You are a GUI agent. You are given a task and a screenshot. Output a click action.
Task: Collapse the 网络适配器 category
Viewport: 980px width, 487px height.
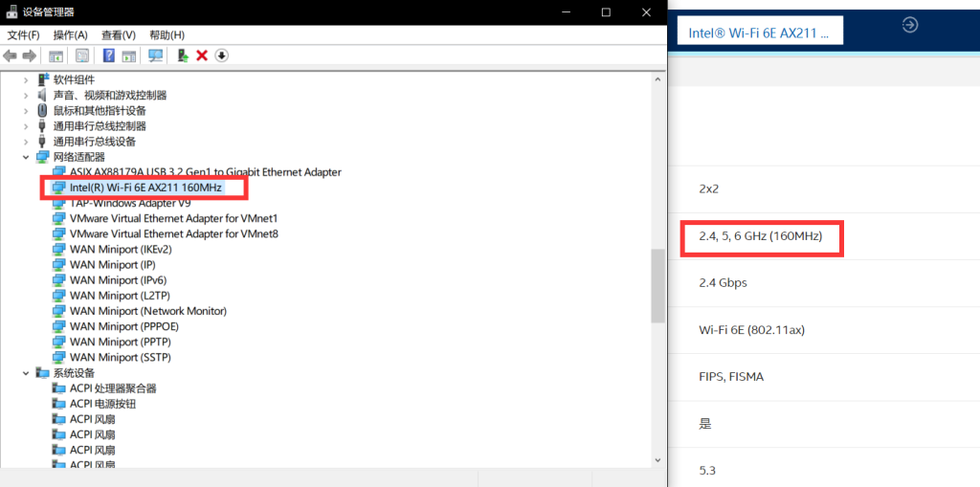(27, 157)
